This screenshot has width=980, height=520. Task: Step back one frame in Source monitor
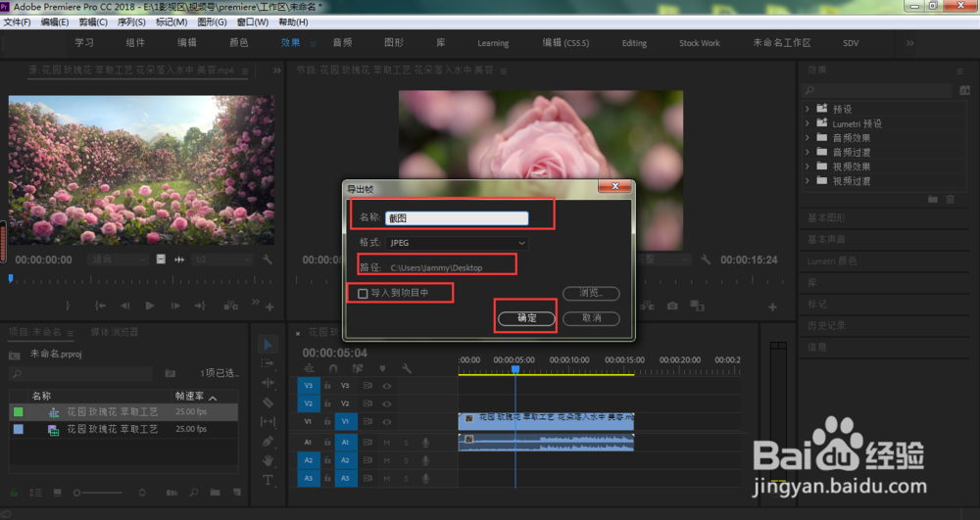point(125,306)
